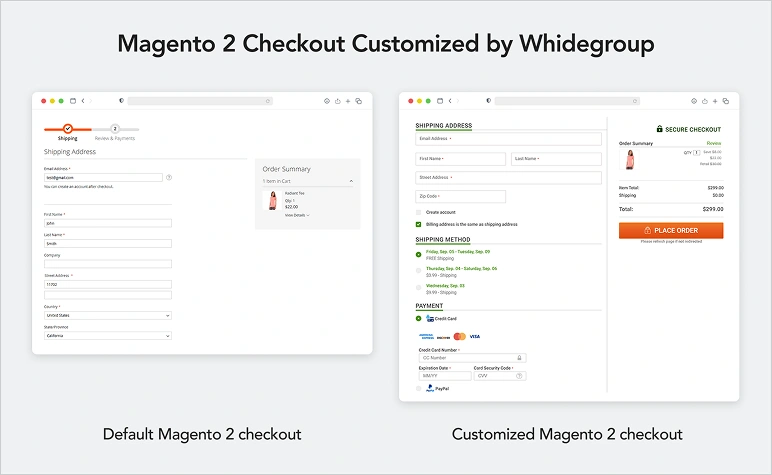The height and width of the screenshot is (475, 772).
Task: Click the American Express logo icon
Action: coord(426,337)
